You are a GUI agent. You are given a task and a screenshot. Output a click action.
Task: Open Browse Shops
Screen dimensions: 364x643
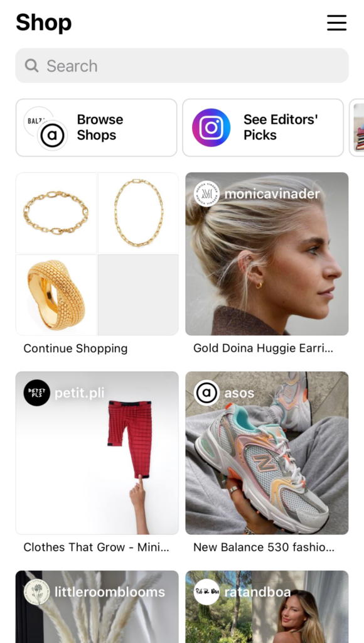[x=96, y=127]
